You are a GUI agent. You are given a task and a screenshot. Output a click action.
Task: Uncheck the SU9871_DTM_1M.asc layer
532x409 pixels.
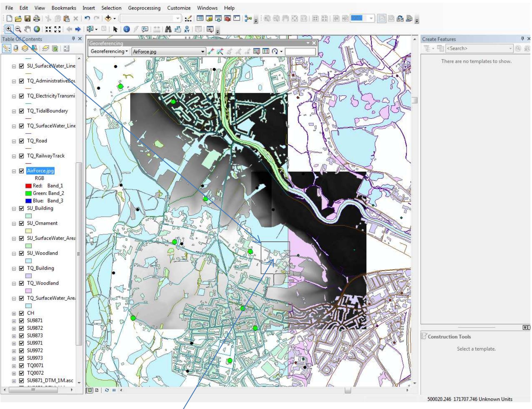point(21,381)
